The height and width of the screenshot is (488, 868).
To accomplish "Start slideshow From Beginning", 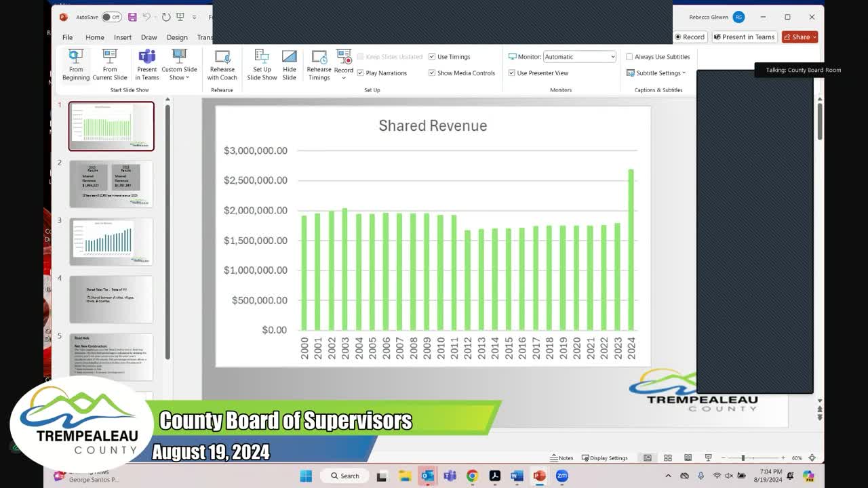I will [x=76, y=65].
